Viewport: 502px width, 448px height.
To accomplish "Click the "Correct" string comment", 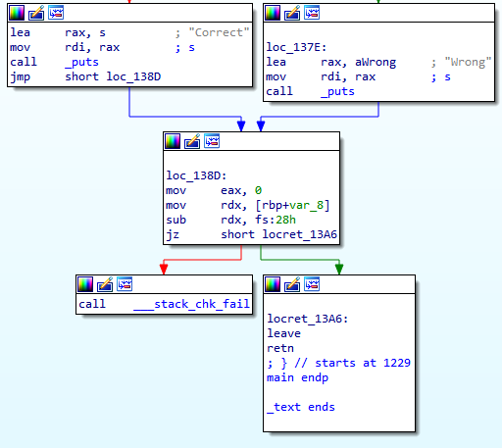I will click(219, 32).
